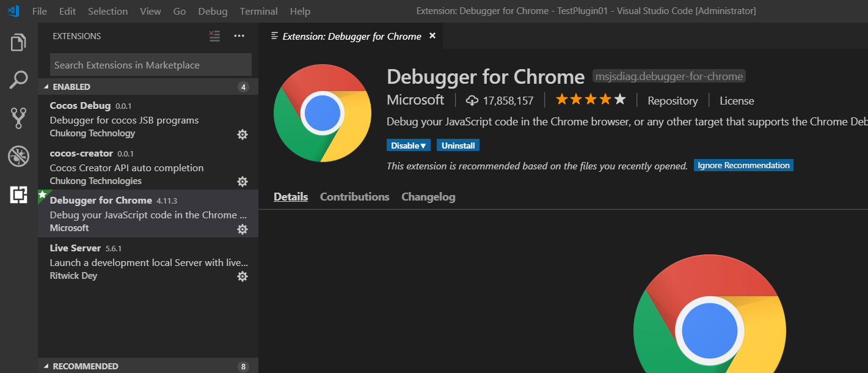Viewport: 868px width, 373px height.
Task: Click Ignore Recommendation button
Action: tap(743, 165)
